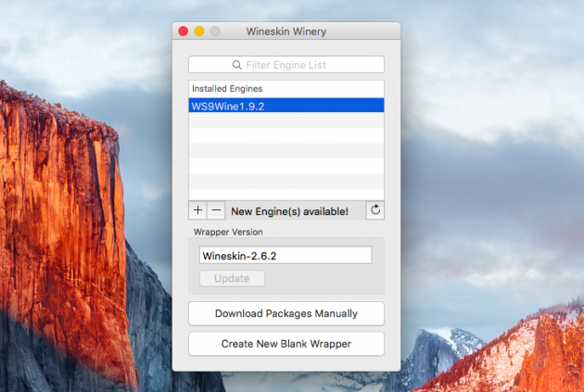584x392 pixels.
Task: Refresh the engine list with reload icon
Action: coord(375,210)
